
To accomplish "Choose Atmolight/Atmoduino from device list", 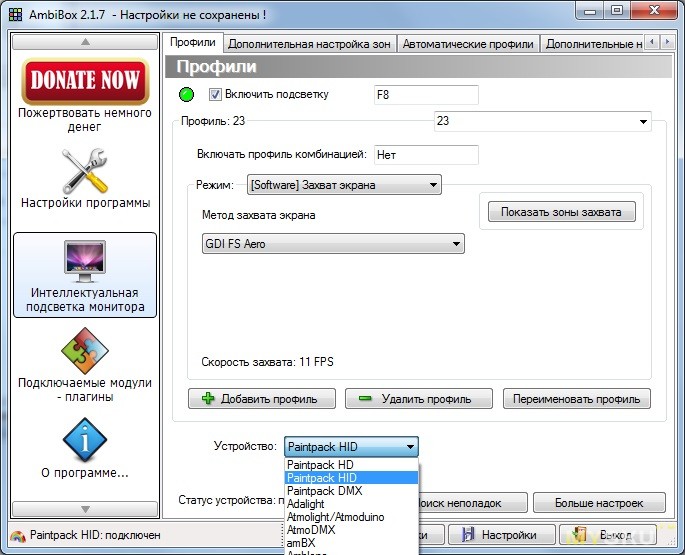I will 351,517.
